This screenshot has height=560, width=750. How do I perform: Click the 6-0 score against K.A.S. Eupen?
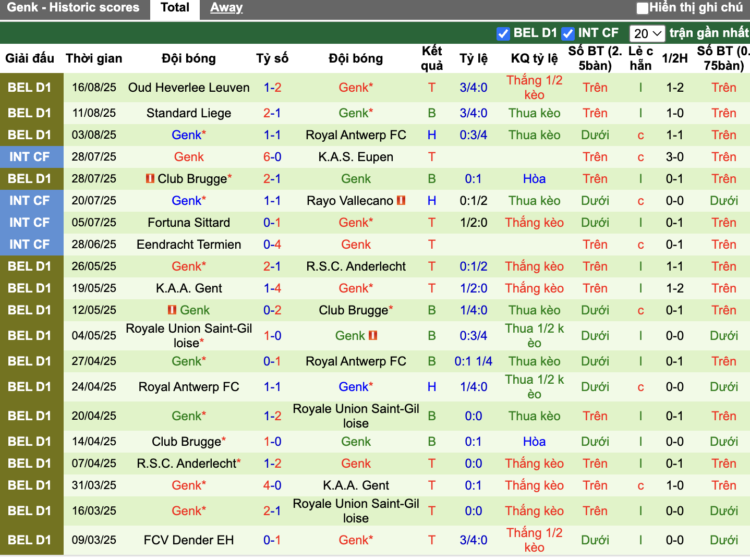272,157
